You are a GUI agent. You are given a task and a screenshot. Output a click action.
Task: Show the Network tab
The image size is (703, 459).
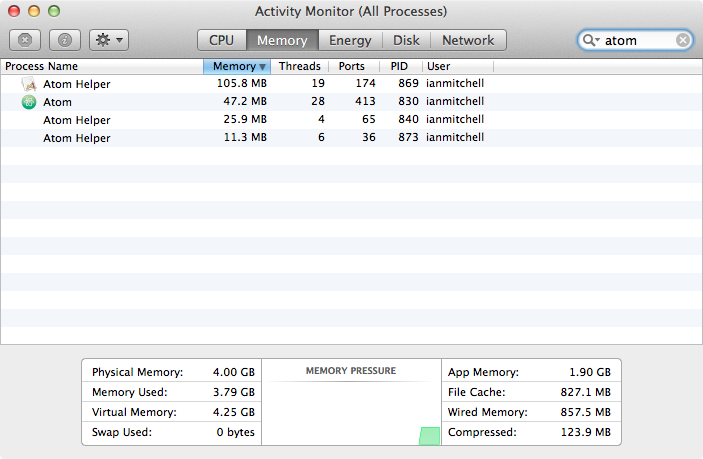468,40
